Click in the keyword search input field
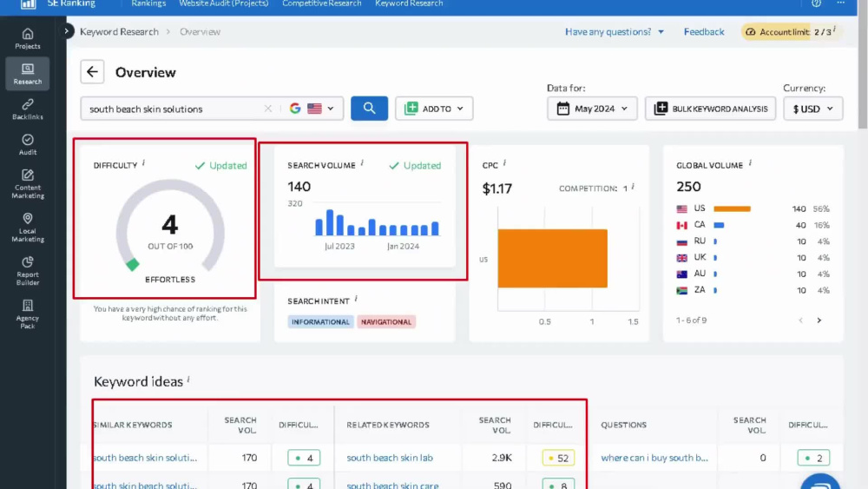The image size is (868, 489). [174, 109]
